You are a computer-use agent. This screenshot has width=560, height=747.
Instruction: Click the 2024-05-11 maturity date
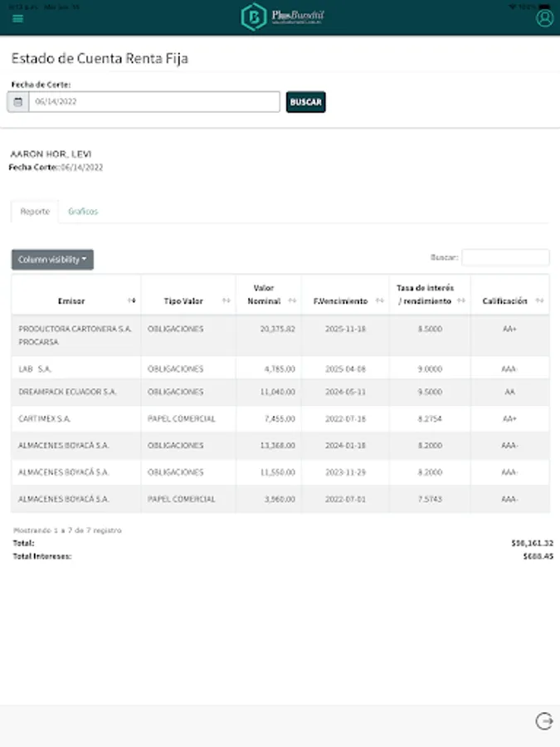(345, 392)
